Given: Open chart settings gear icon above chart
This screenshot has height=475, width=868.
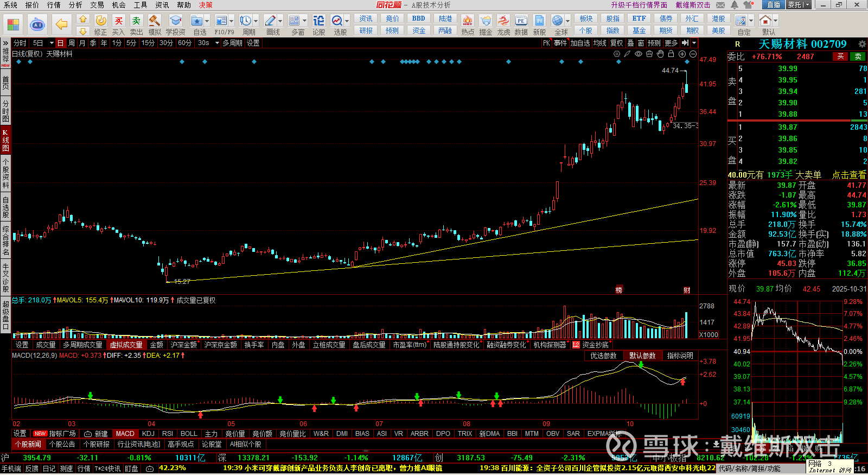Looking at the screenshot, I should (617, 54).
